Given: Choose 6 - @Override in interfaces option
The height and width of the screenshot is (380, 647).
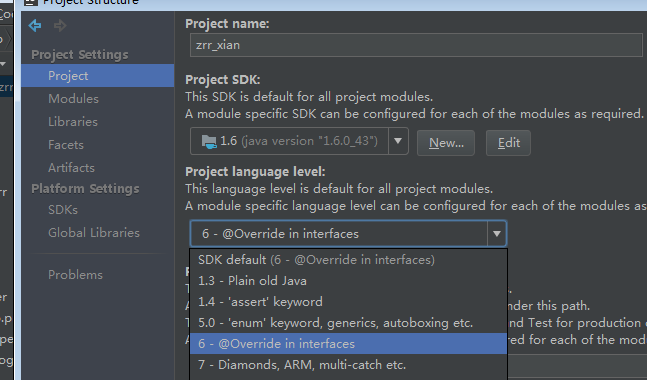Looking at the screenshot, I should (348, 344).
